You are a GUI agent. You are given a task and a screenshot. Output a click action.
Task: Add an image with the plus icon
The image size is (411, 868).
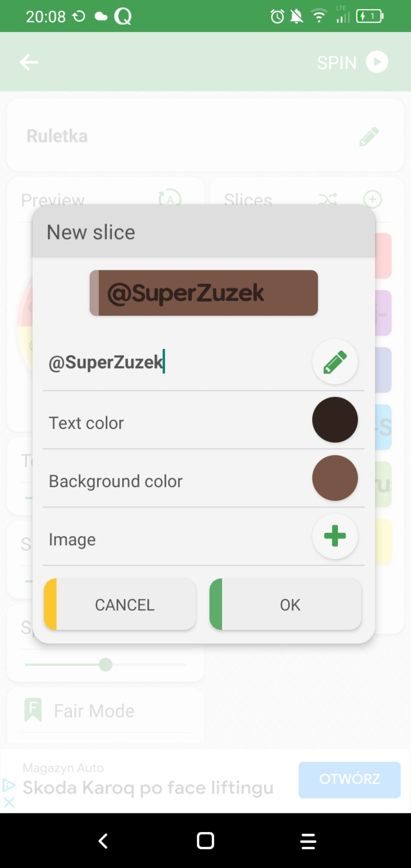point(335,536)
